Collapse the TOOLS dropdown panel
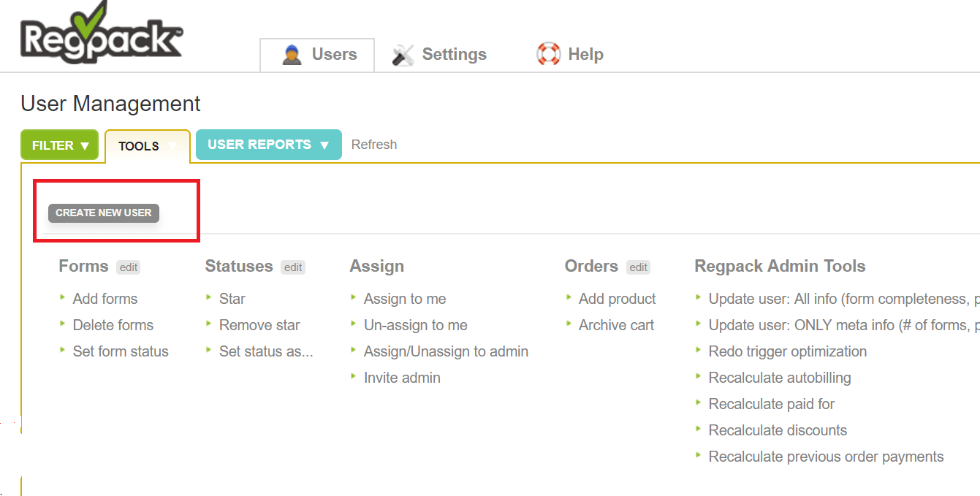Viewport: 980px width, 496px height. point(148,146)
